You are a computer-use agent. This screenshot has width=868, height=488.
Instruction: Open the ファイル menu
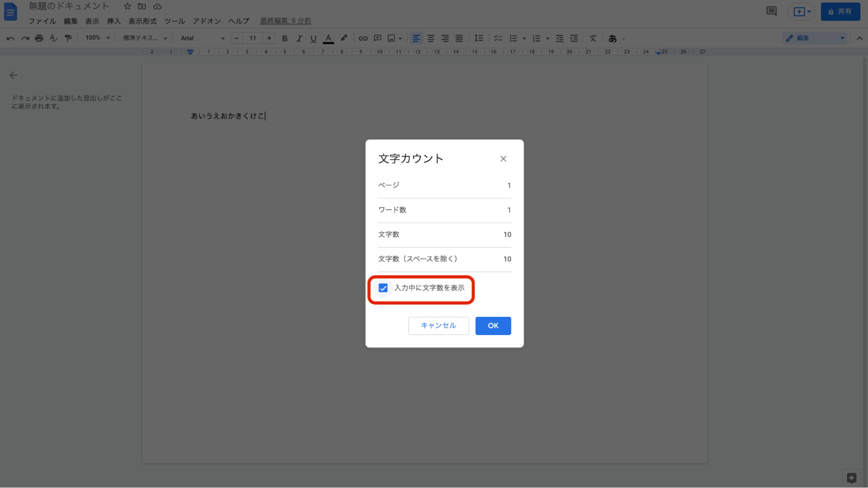coord(42,21)
